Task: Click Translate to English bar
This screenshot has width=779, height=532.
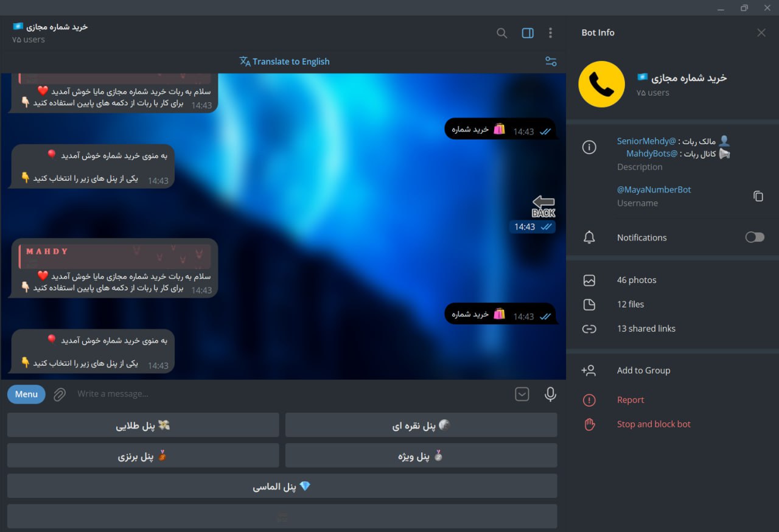Action: coord(284,61)
